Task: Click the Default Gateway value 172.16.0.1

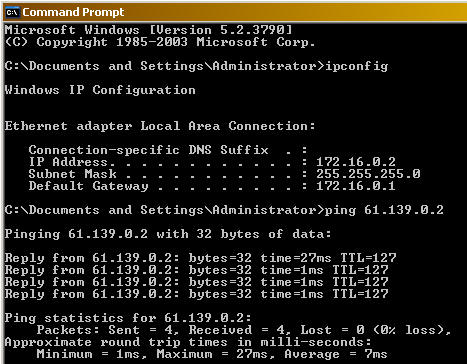Action: (356, 186)
